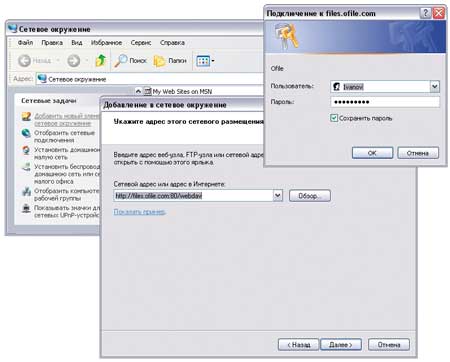Image resolution: width=450 pixels, height=362 pixels.
Task: Click Explorer address bar field
Action: pos(150,79)
